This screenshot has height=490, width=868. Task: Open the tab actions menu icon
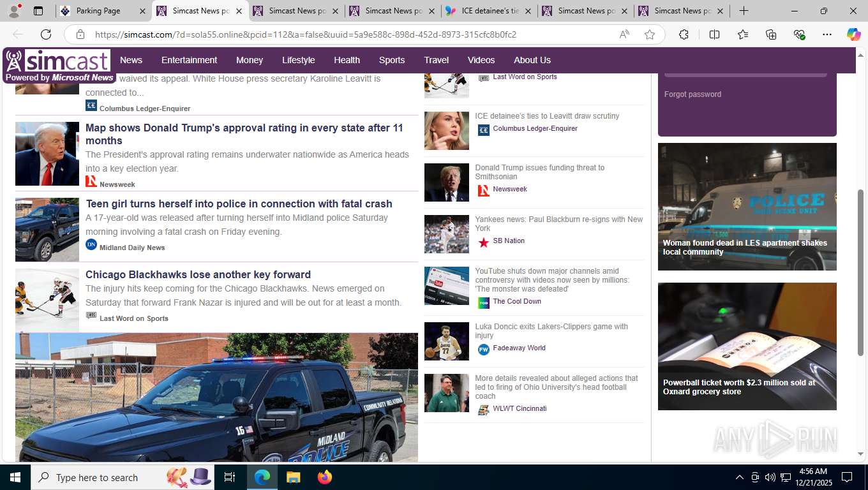point(38,11)
